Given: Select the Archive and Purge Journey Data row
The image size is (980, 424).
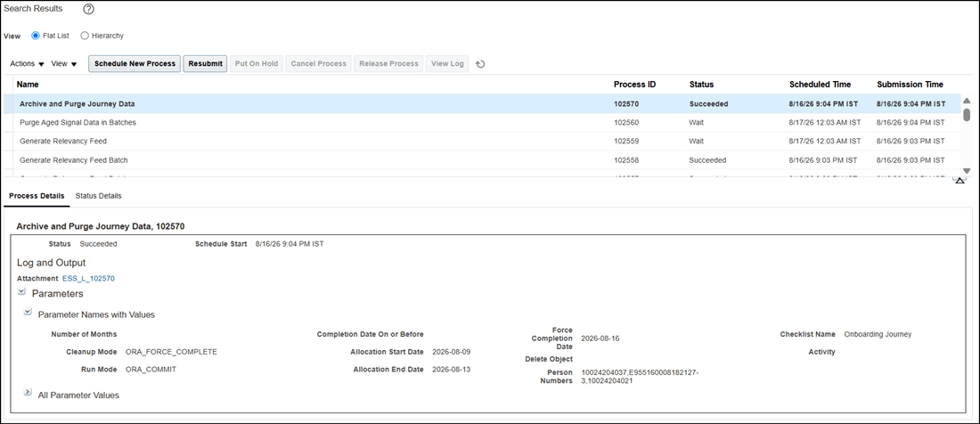Looking at the screenshot, I should pos(482,103).
